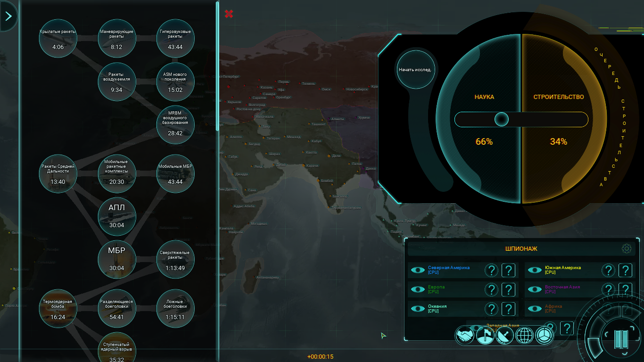The width and height of the screenshot is (644, 362).
Task: Select Разделяющиеся боеголовки research node
Action: click(x=117, y=309)
